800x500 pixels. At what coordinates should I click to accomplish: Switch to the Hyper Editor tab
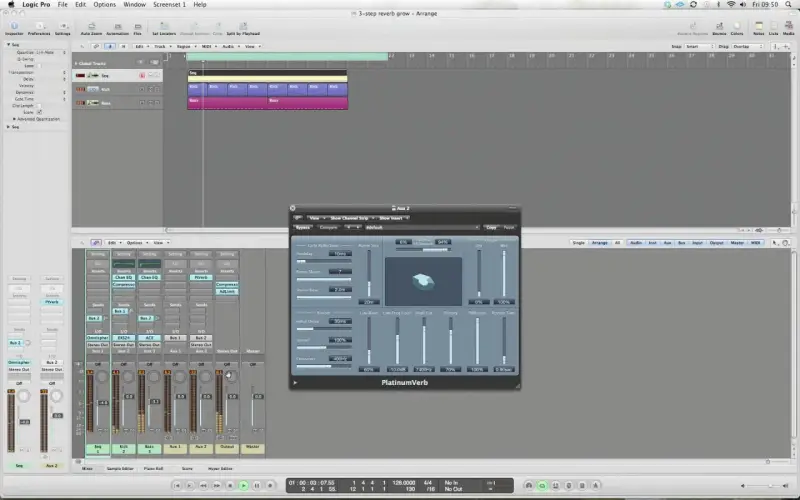pyautogui.click(x=220, y=468)
